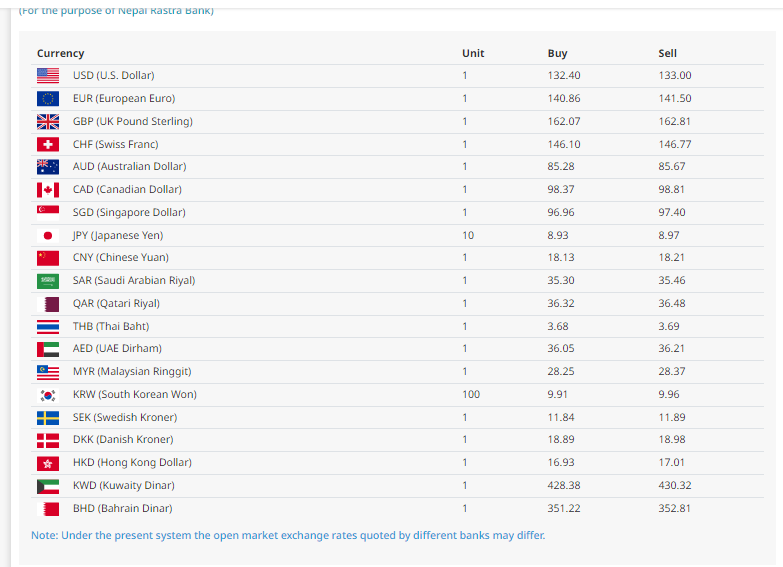783x567 pixels.
Task: Click the EUR buy rate 140.86
Action: point(564,99)
